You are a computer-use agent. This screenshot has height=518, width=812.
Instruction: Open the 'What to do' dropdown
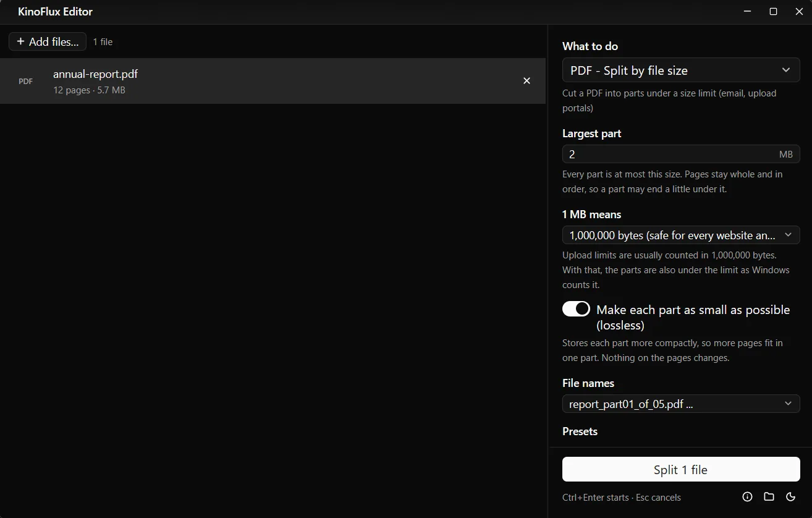pos(681,70)
